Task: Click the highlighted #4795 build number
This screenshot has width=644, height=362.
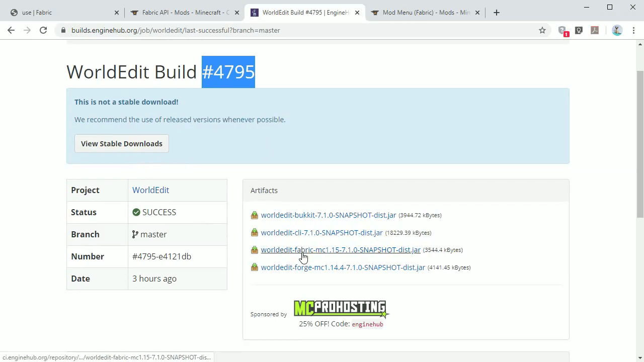Action: pyautogui.click(x=228, y=72)
